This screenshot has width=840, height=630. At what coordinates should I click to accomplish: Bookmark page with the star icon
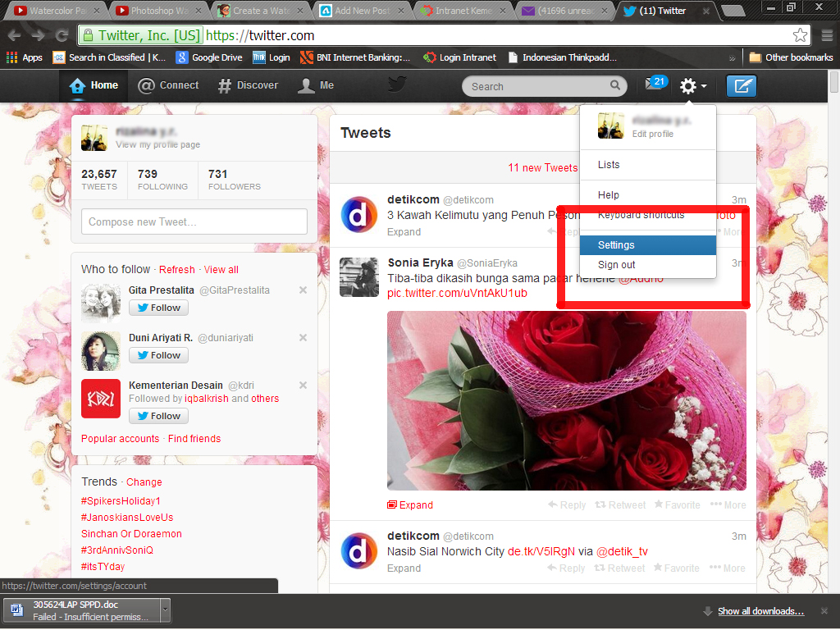click(801, 35)
